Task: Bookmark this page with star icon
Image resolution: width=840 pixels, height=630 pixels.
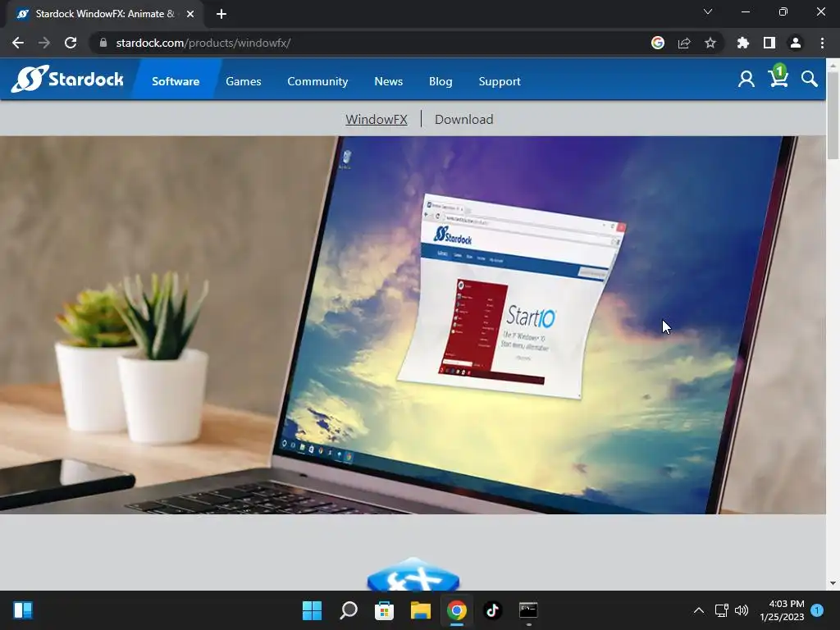Action: (710, 43)
